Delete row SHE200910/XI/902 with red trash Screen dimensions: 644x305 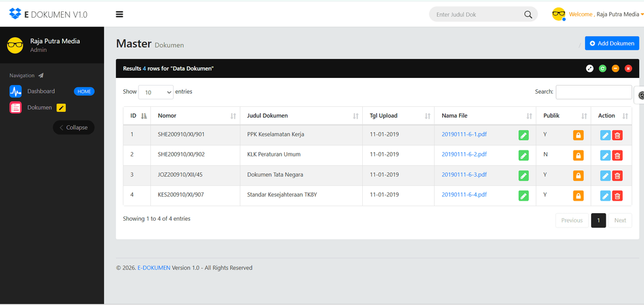(x=617, y=155)
